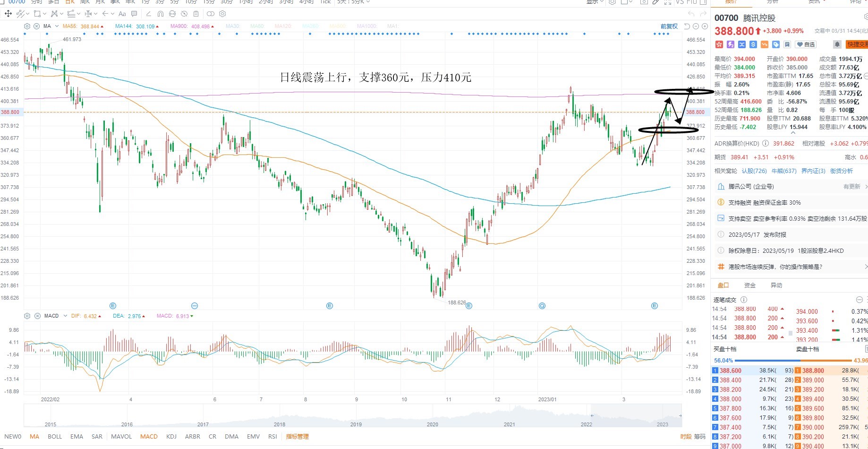Expand the 腾讯公司 (企业号) row

tap(792, 187)
